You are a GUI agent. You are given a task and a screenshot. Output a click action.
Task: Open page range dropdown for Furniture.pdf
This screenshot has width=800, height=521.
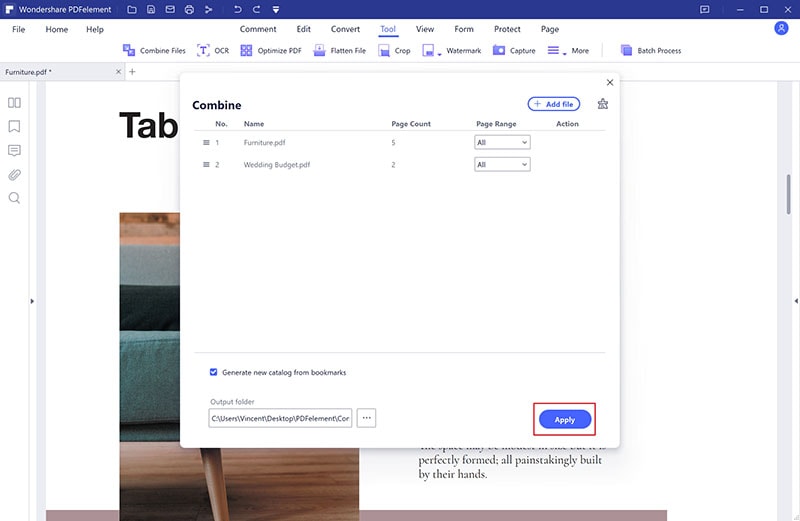pyautogui.click(x=502, y=142)
